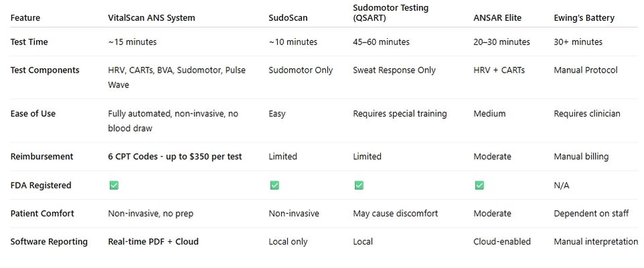644x268 pixels.
Task: Click the 'Real-time PDF + Cloud' cell
Action: coord(153,242)
